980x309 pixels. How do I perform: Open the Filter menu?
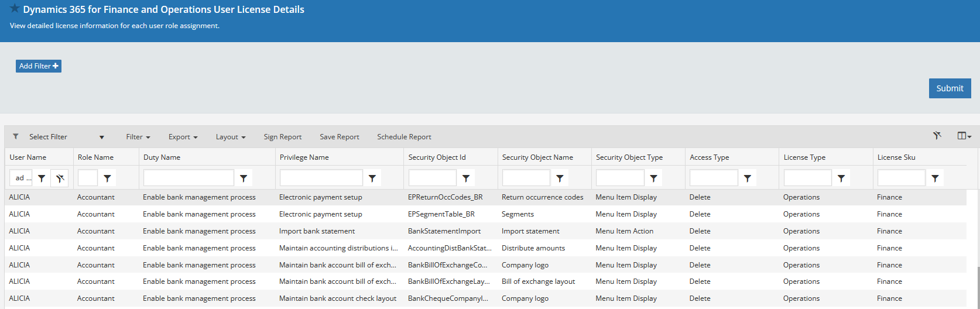click(138, 137)
